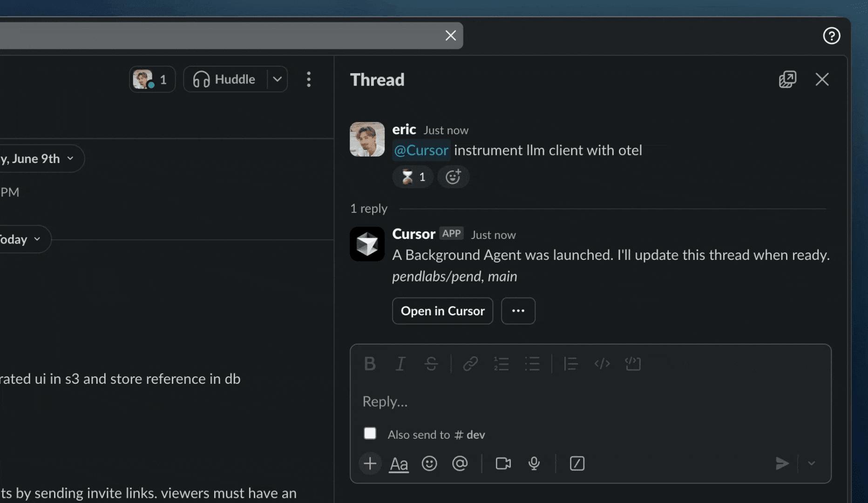868x503 pixels.
Task: Insert an ordered list
Action: tap(501, 364)
